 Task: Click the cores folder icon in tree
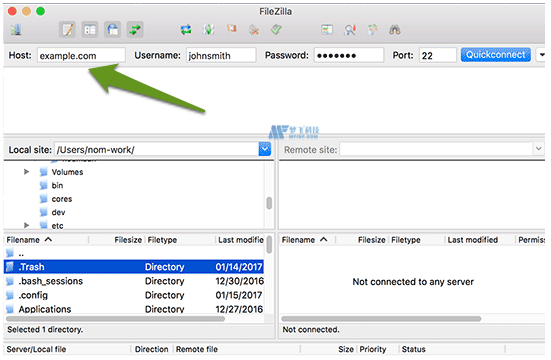pyautogui.click(x=44, y=199)
